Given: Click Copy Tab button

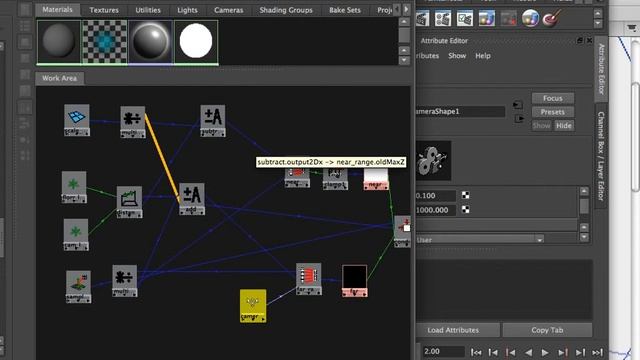Looking at the screenshot, I should pyautogui.click(x=547, y=330).
